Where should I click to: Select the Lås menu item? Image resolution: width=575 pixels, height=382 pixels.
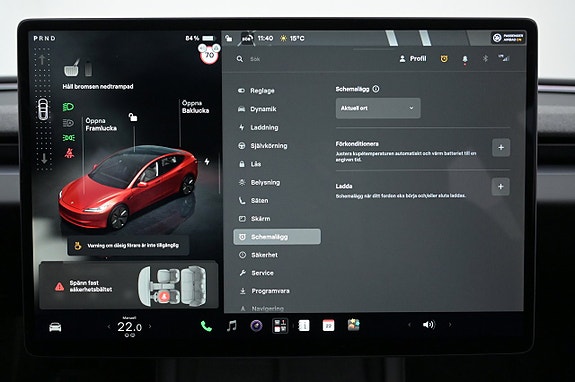pos(250,164)
